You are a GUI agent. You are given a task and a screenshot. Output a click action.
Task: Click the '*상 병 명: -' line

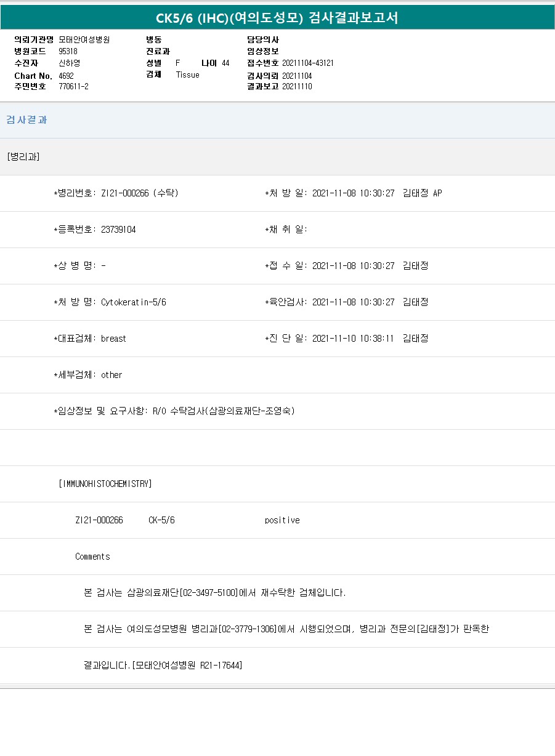pos(79,265)
